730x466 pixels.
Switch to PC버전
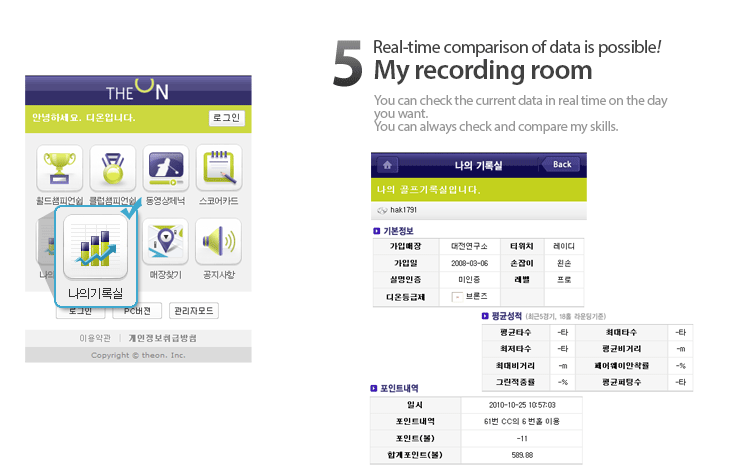coord(137,311)
